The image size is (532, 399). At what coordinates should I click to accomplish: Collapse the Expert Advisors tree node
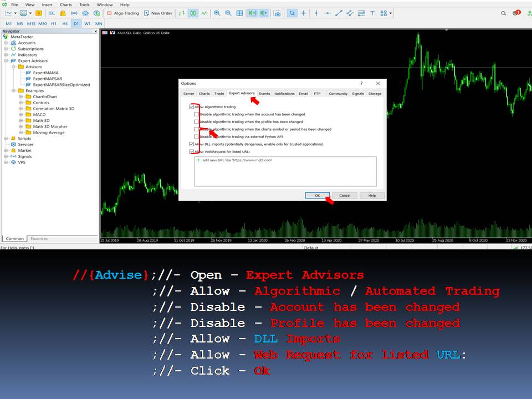point(6,61)
